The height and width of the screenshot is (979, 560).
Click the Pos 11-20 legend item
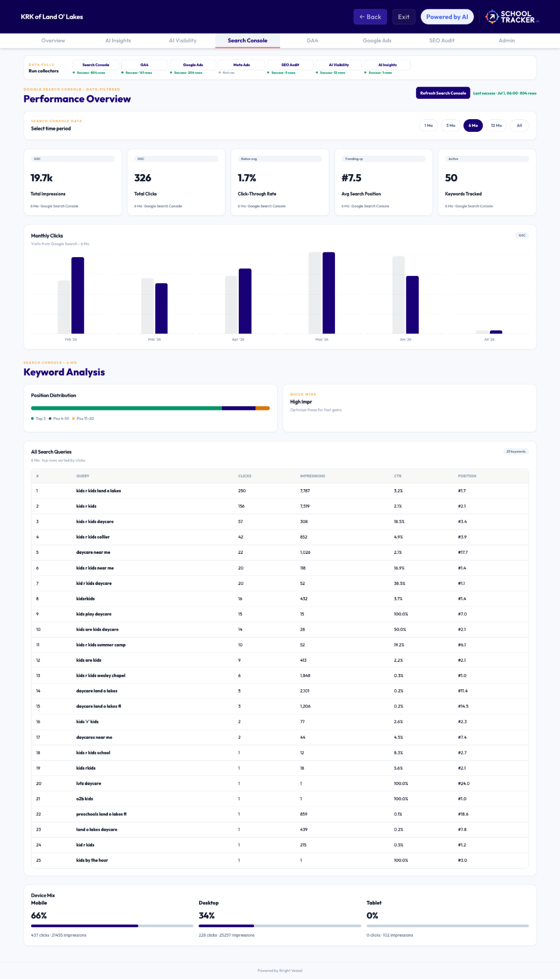coord(83,418)
